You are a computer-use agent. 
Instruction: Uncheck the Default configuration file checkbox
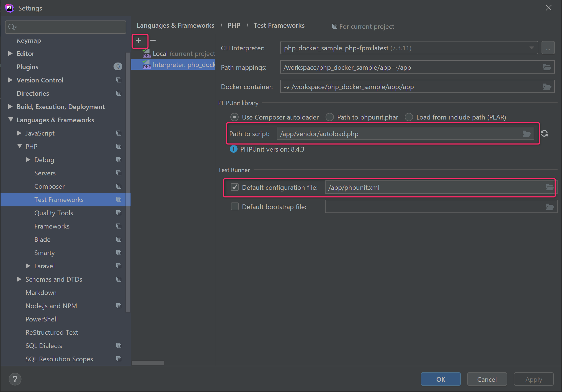click(234, 187)
